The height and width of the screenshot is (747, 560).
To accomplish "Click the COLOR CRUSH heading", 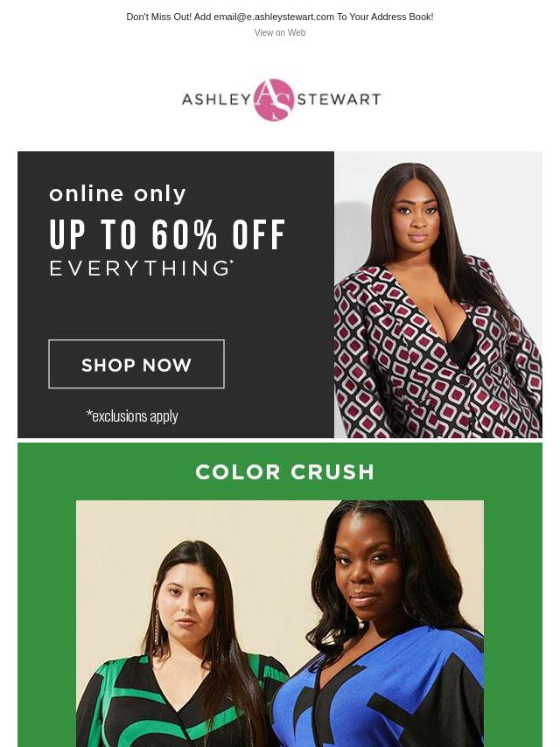I will 284,472.
